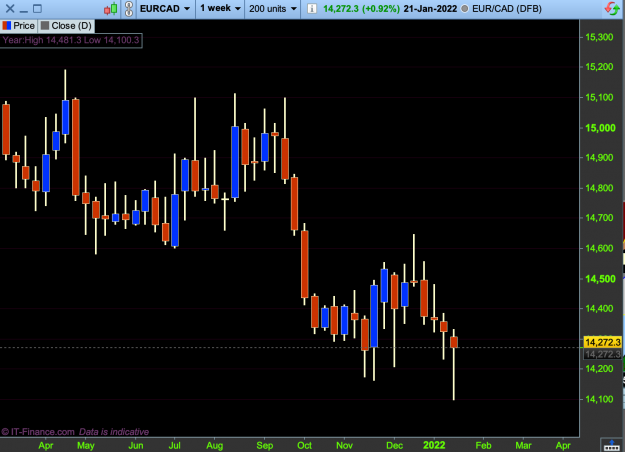Select the Price tab

(x=19, y=26)
